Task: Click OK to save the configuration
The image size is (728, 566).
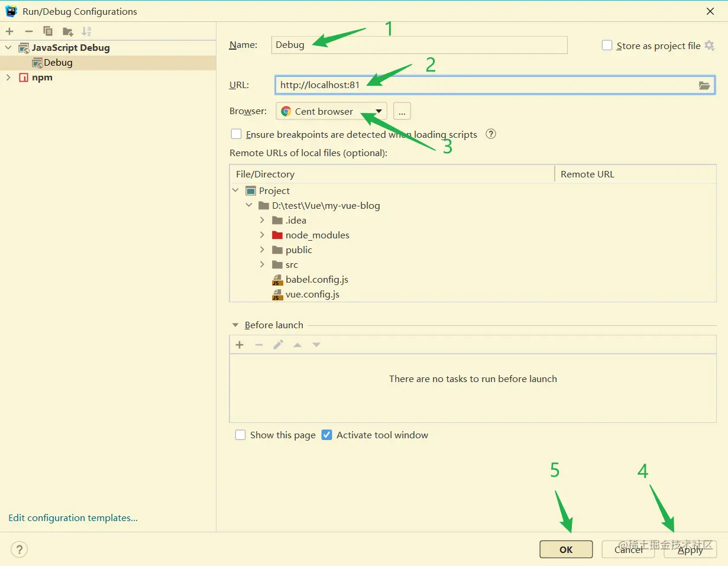Action: coord(565,549)
